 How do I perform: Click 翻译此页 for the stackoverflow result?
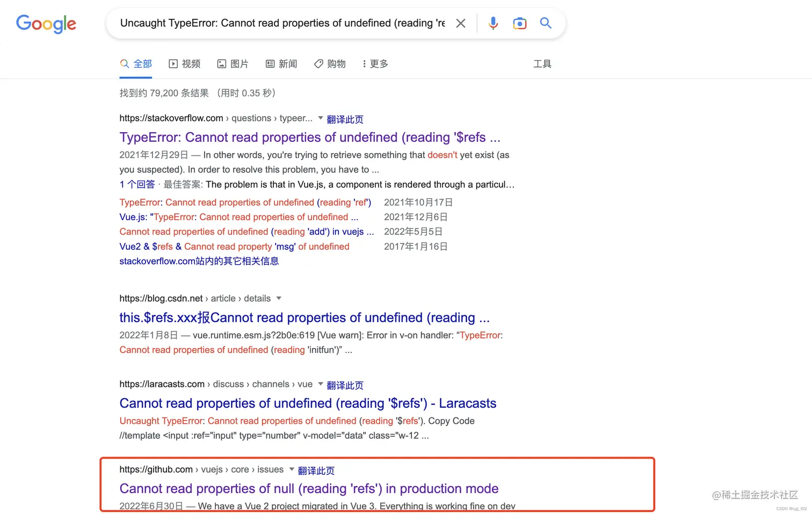[345, 119]
